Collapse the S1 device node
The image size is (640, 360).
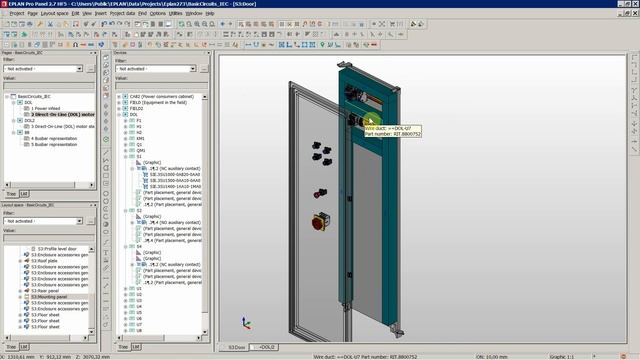pyautogui.click(x=126, y=156)
